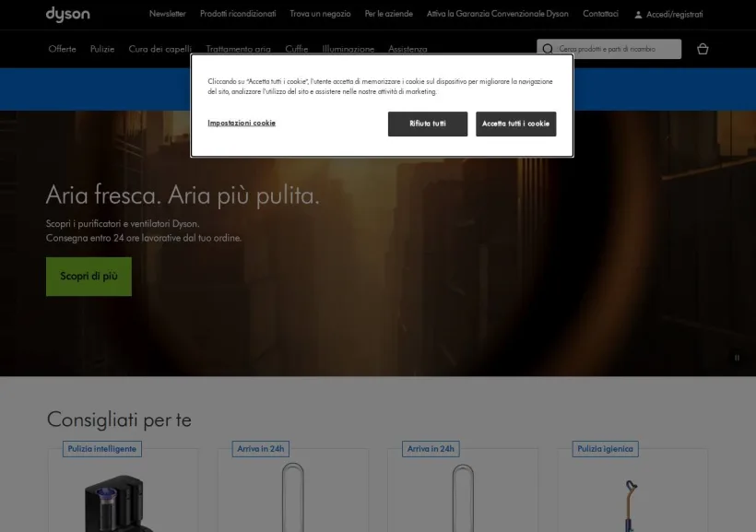756x532 pixels.
Task: Open the Illuminazione menu
Action: [x=348, y=49]
